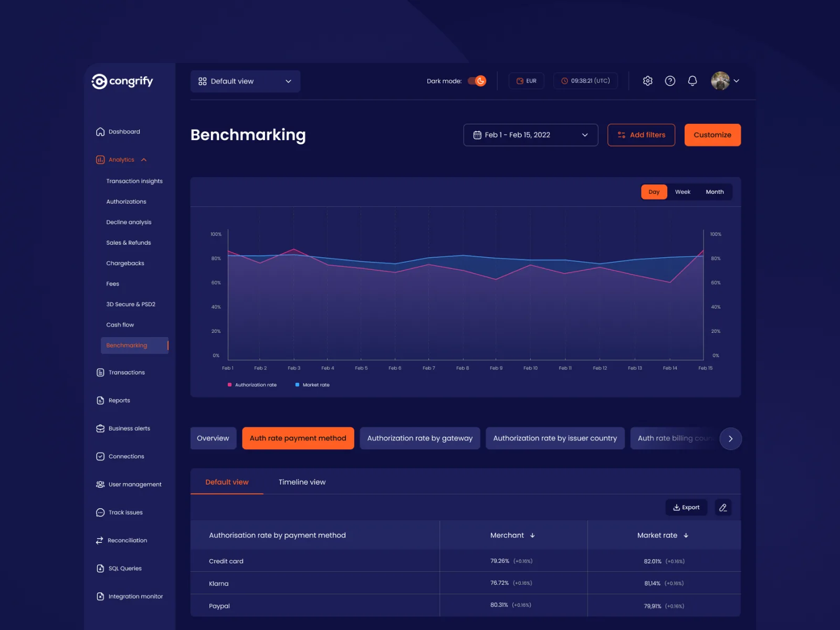Switch to Default view table tab
The width and height of the screenshot is (840, 630).
click(227, 482)
